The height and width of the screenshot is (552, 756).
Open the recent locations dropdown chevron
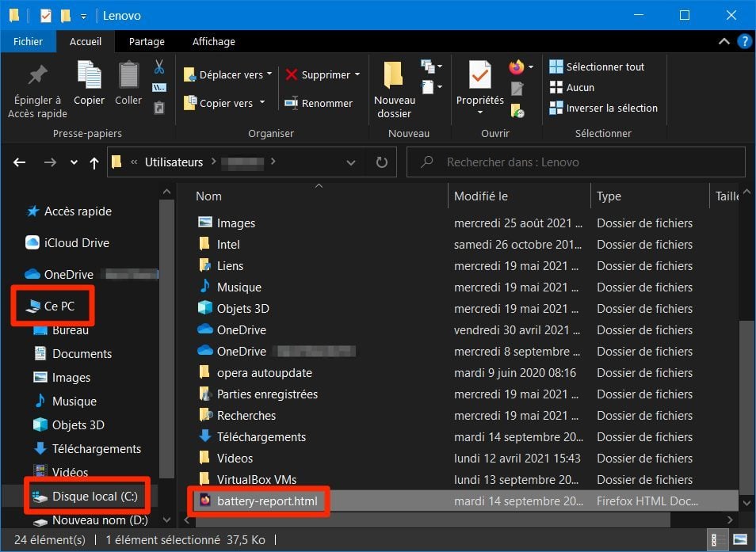click(x=74, y=162)
